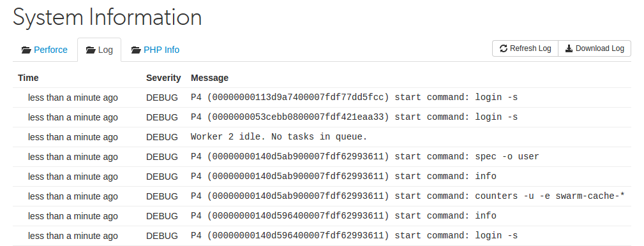Image resolution: width=644 pixels, height=246 pixels.
Task: Open the PHP Info tab
Action: click(155, 50)
